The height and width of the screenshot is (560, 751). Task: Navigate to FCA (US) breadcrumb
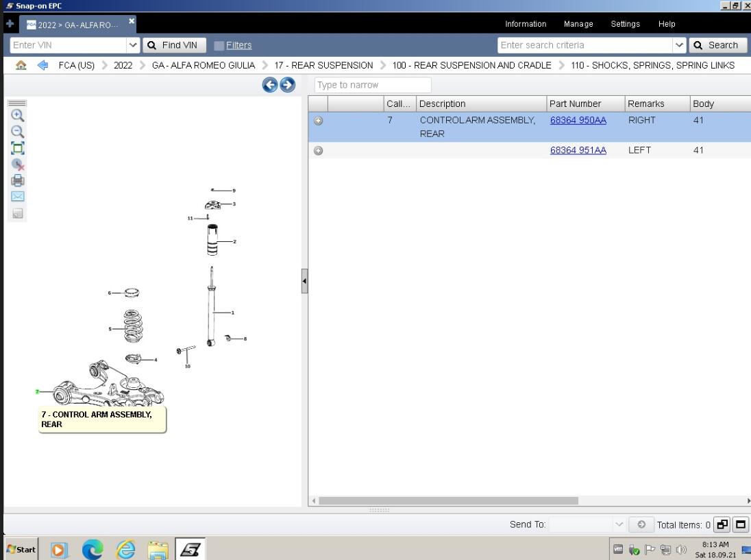coord(77,65)
